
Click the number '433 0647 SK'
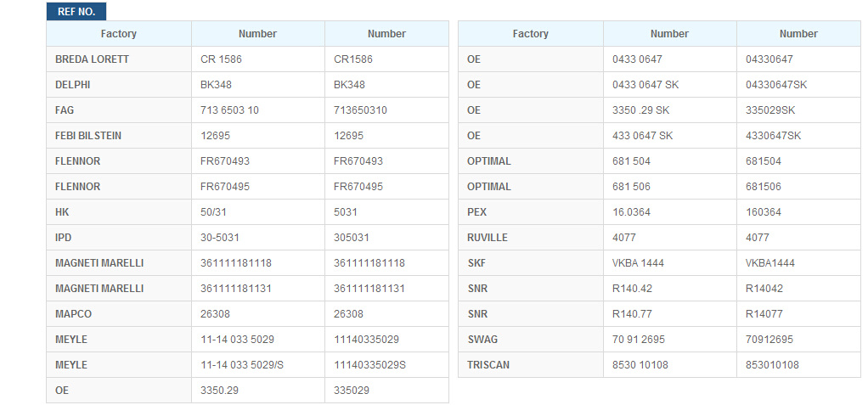coord(643,136)
